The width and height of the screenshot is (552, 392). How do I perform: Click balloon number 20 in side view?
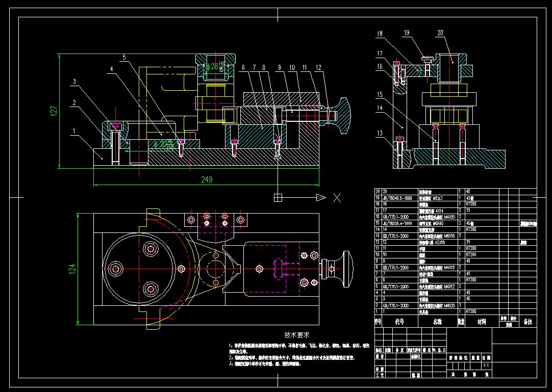point(440,33)
